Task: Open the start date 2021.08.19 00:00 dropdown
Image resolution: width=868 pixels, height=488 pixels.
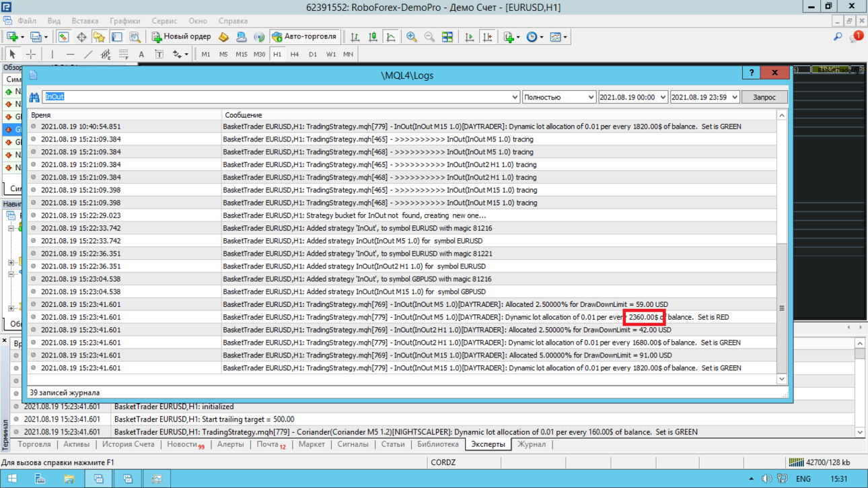Action: pos(633,98)
